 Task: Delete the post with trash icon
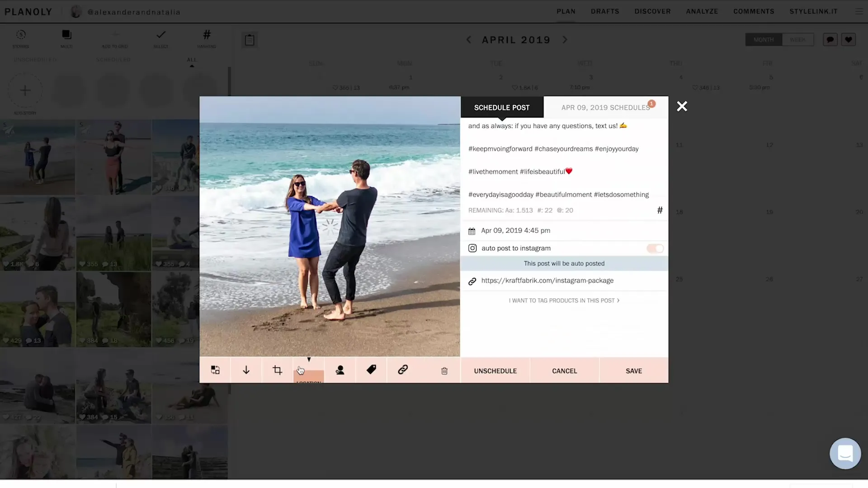(444, 371)
